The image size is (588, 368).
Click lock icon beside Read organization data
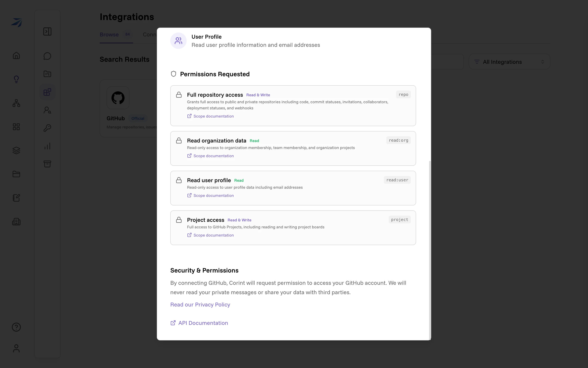click(179, 140)
